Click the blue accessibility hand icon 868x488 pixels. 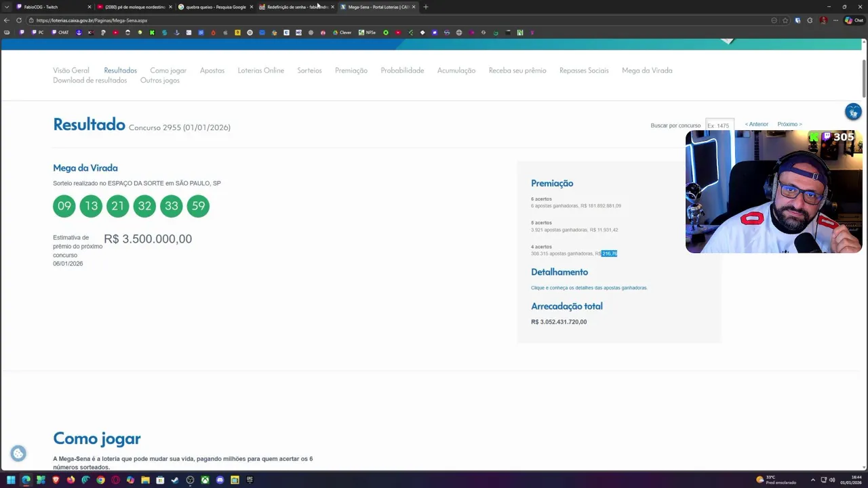853,112
